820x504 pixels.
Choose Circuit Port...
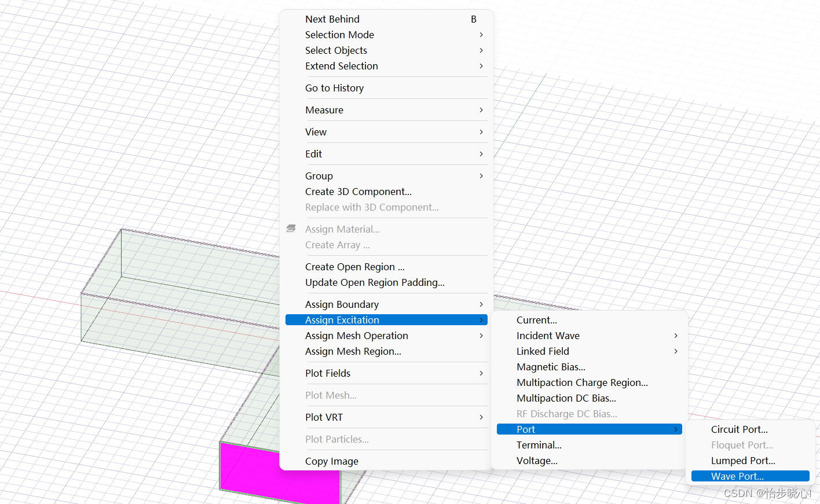click(x=751, y=429)
